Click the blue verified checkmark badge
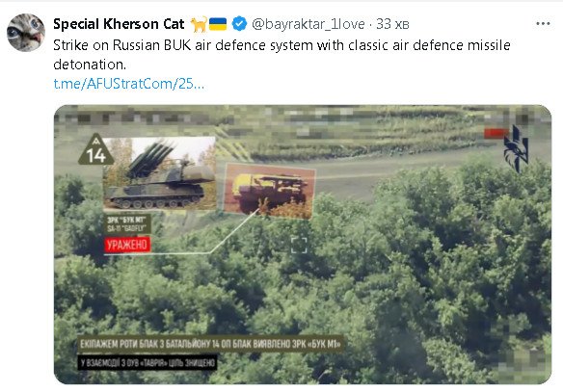This screenshot has width=563, height=392. (x=239, y=24)
